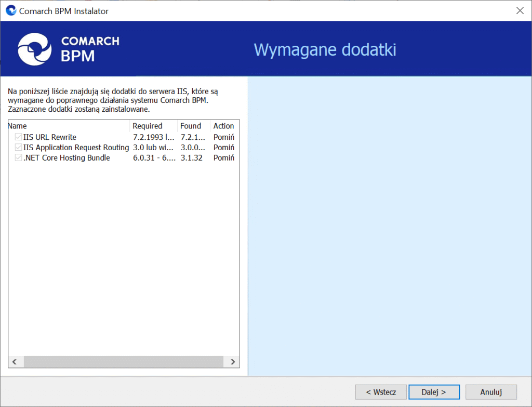Click the Comarch BPM logo in the banner

pyautogui.click(x=68, y=48)
